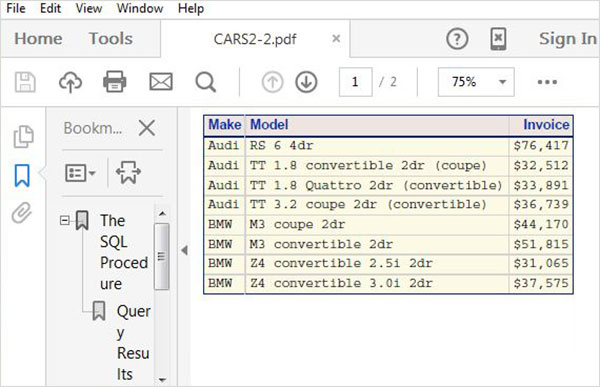Show more tools ellipsis button

coord(547,82)
